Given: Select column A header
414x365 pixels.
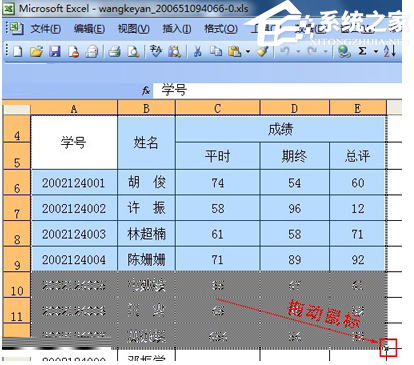Looking at the screenshot, I should pyautogui.click(x=74, y=109).
